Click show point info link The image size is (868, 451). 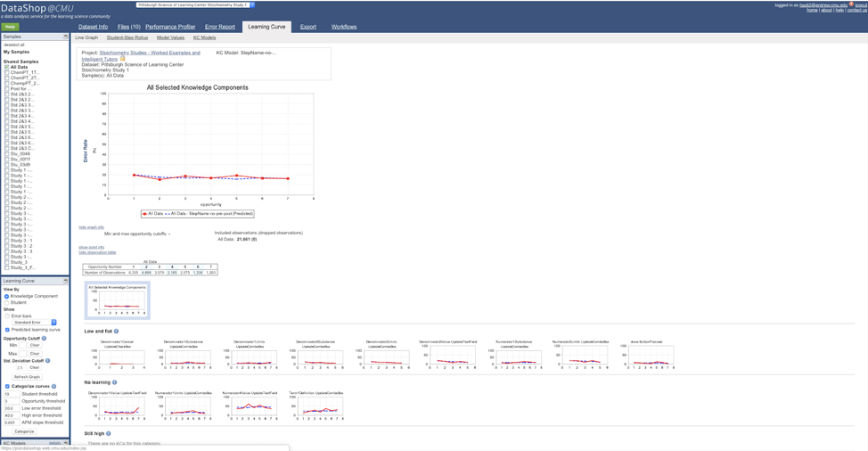[x=91, y=248]
